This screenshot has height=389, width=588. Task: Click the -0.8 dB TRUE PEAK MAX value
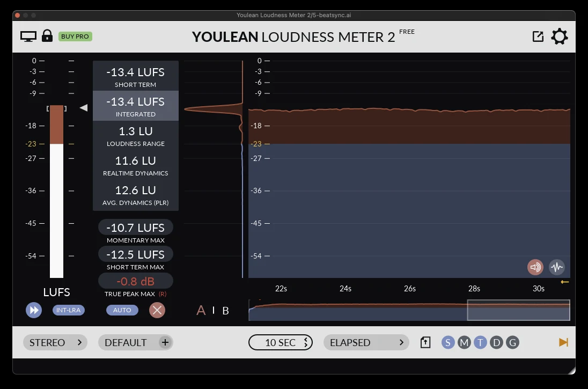(x=135, y=281)
